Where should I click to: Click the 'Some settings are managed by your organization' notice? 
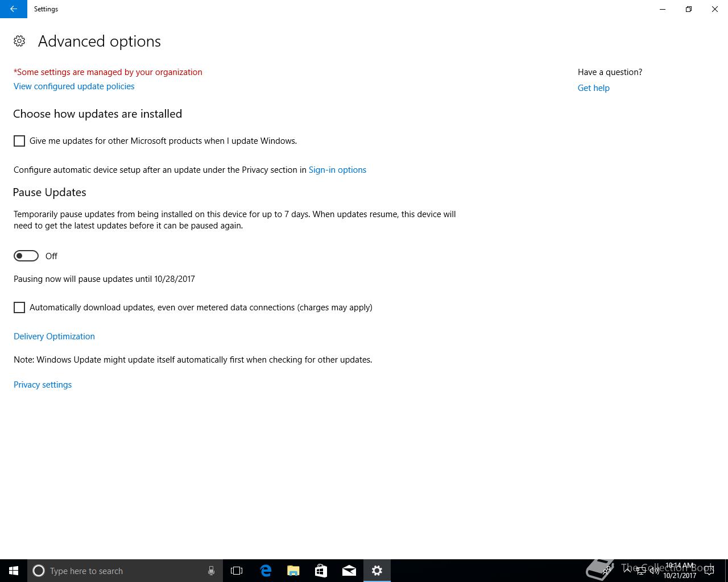108,72
